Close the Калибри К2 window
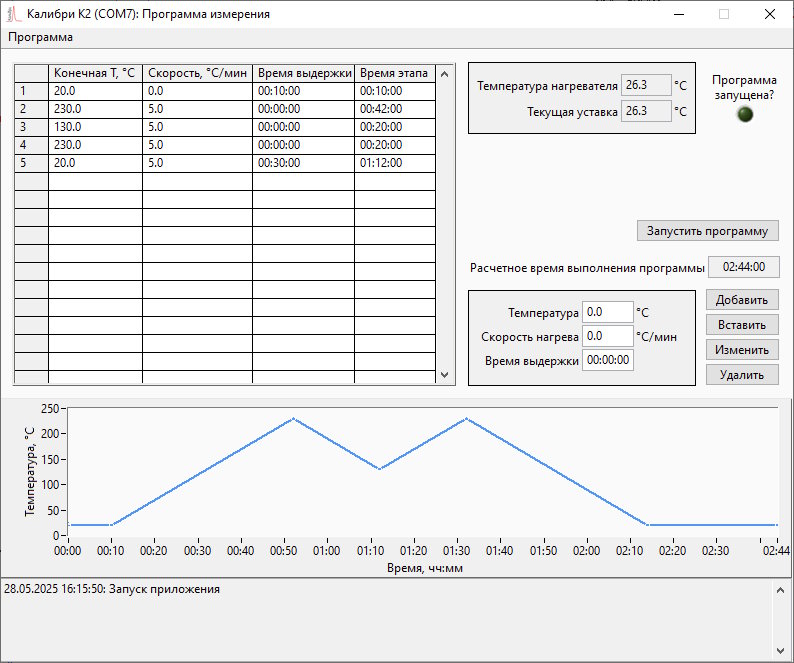 pyautogui.click(x=770, y=14)
